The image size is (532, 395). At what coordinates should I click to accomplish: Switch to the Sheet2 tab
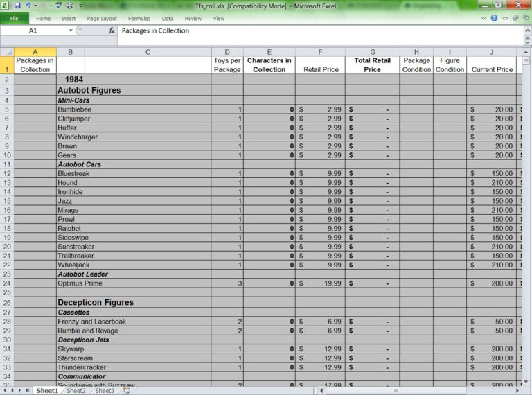point(76,391)
